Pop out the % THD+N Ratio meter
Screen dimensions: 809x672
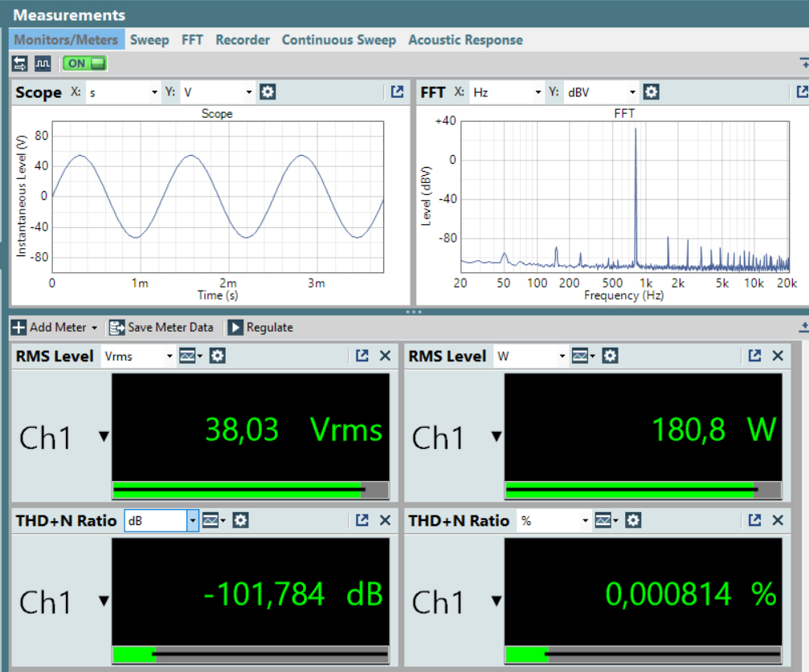coord(755,520)
